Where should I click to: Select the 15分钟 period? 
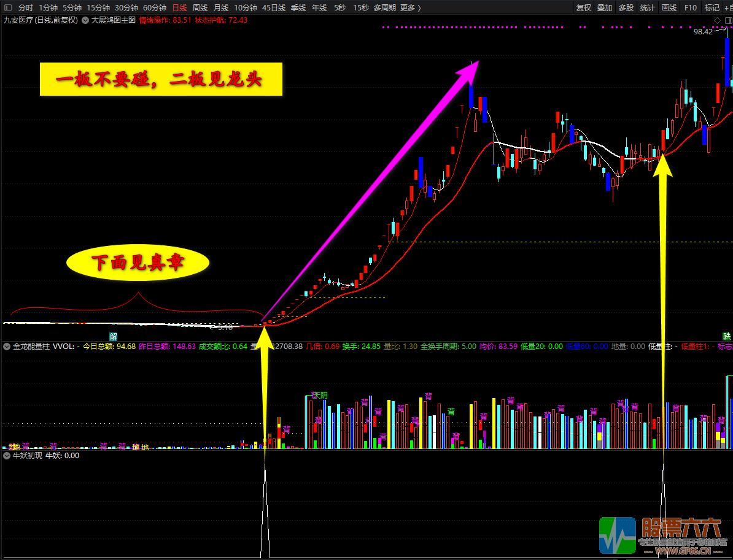click(98, 7)
